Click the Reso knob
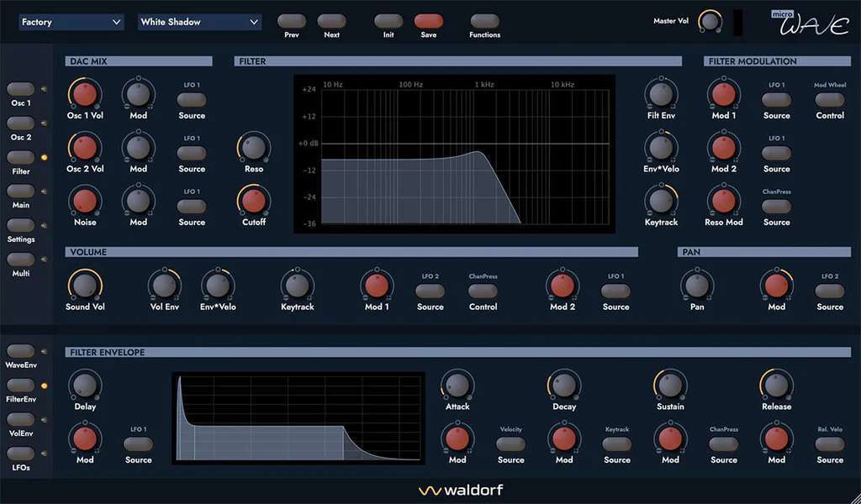This screenshot has height=504, width=861. click(253, 147)
